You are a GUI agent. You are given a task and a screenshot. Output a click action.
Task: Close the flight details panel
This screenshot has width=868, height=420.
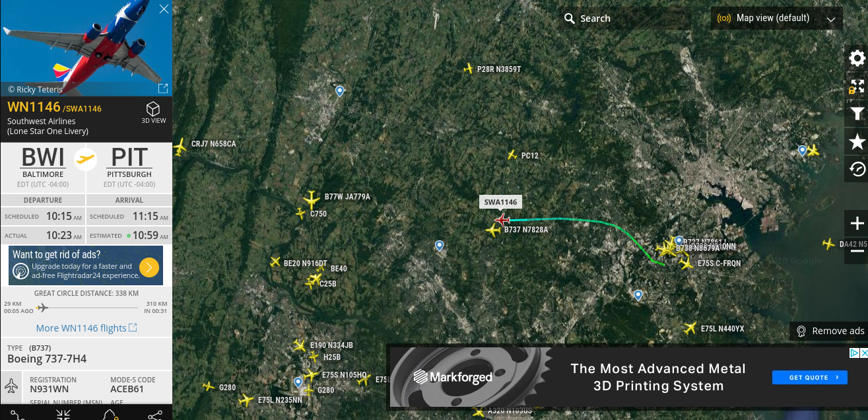164,9
